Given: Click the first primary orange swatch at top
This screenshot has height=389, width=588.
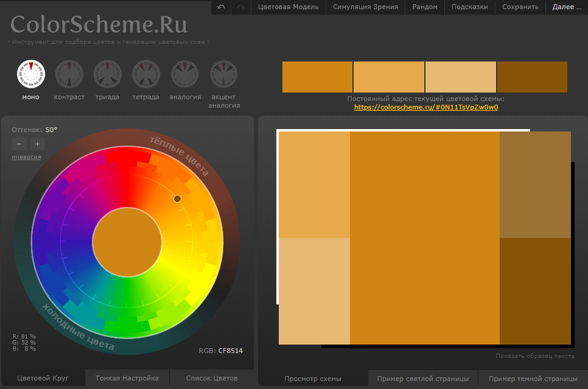Looking at the screenshot, I should point(317,77).
